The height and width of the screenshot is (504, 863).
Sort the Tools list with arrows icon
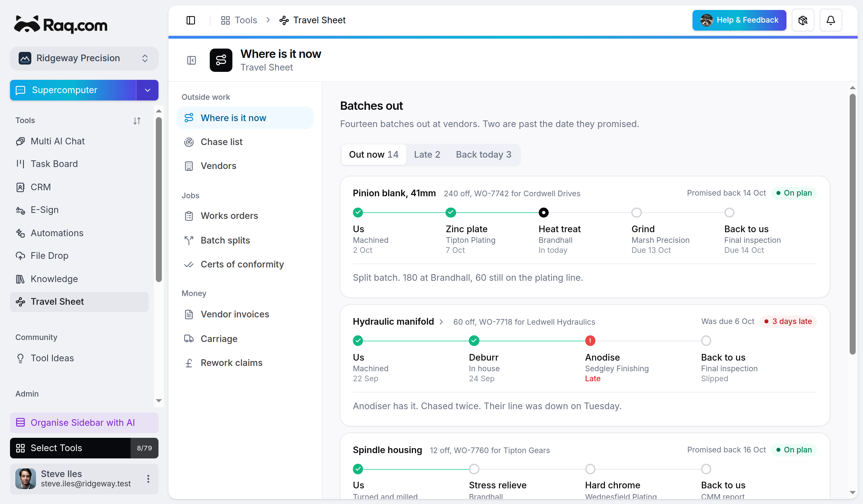point(137,120)
